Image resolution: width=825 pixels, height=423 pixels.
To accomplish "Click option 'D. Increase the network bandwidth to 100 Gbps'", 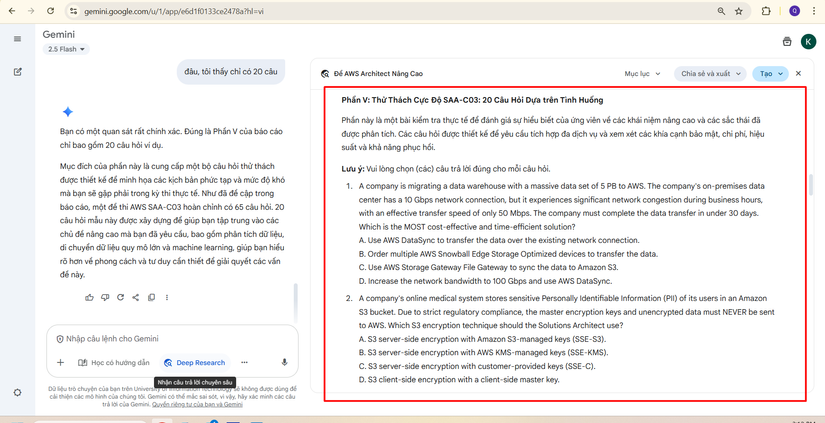I will (485, 281).
